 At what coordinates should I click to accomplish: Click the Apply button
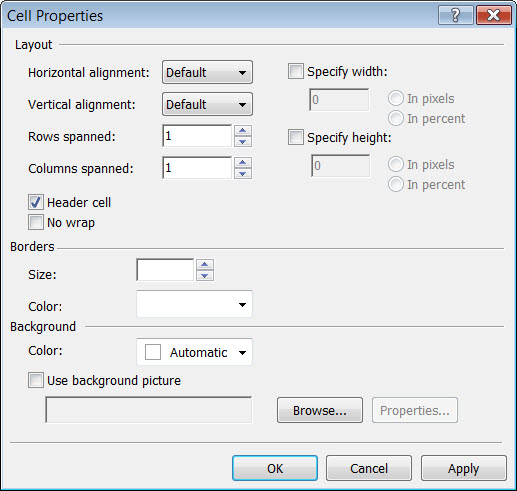pos(464,468)
